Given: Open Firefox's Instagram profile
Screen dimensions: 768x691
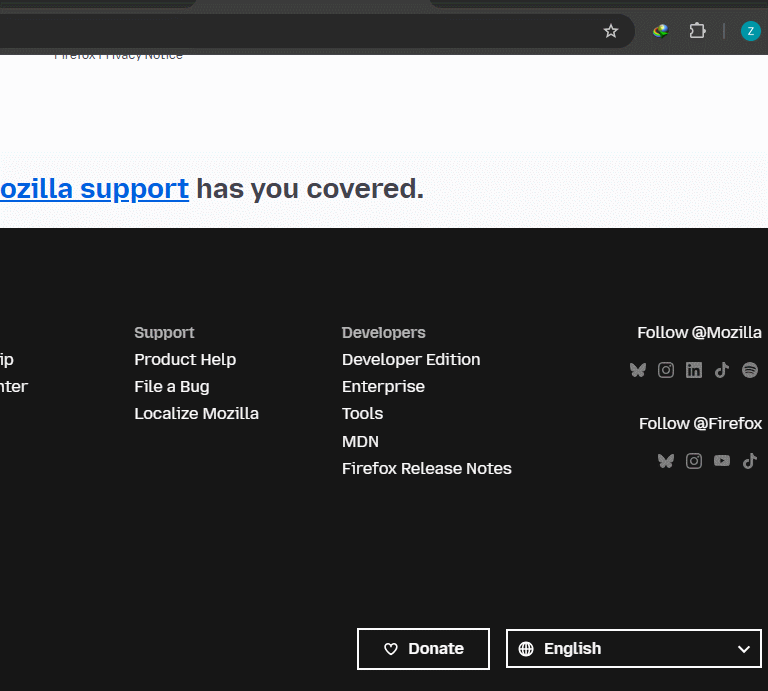Looking at the screenshot, I should point(694,461).
